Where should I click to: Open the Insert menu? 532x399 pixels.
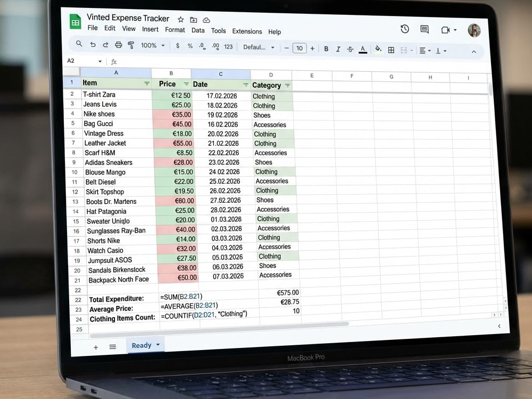click(x=150, y=29)
